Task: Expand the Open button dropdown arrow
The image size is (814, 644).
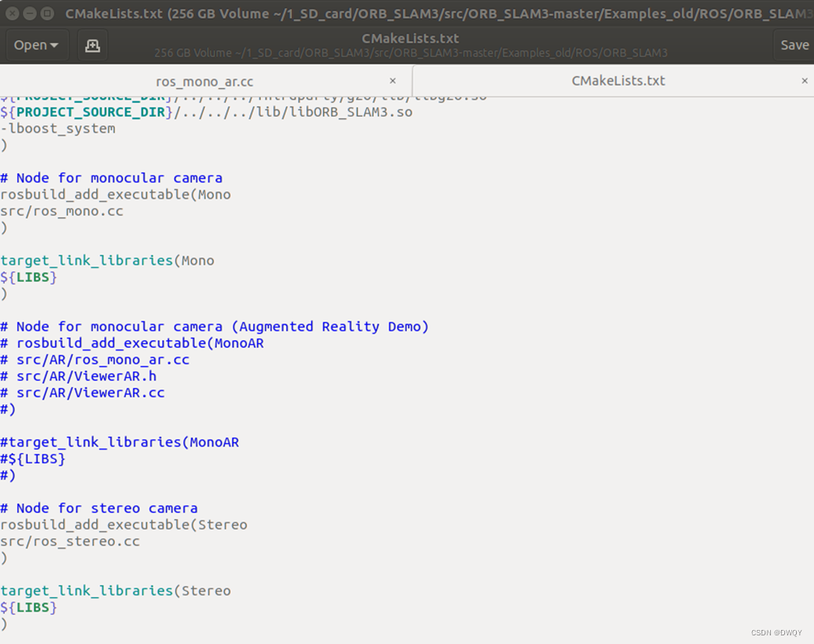Action: click(53, 45)
